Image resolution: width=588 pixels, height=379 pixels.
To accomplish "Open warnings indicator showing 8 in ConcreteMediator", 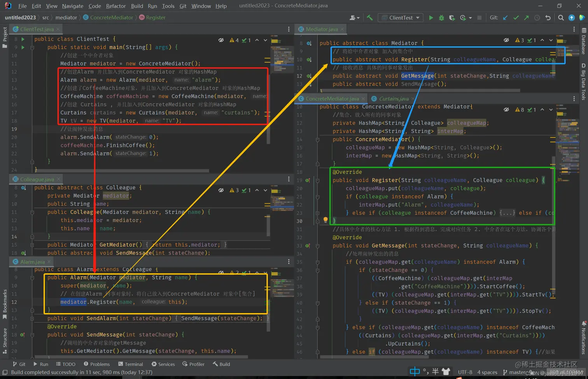I will click(x=520, y=110).
